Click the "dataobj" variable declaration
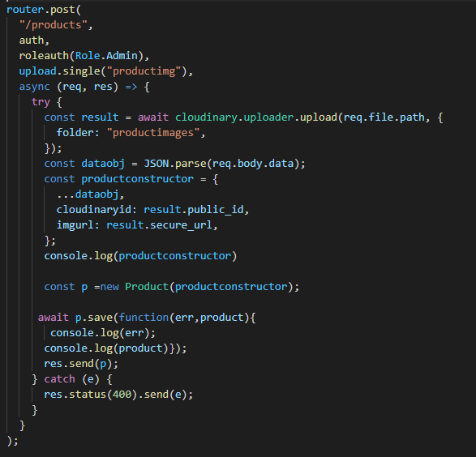 (103, 164)
